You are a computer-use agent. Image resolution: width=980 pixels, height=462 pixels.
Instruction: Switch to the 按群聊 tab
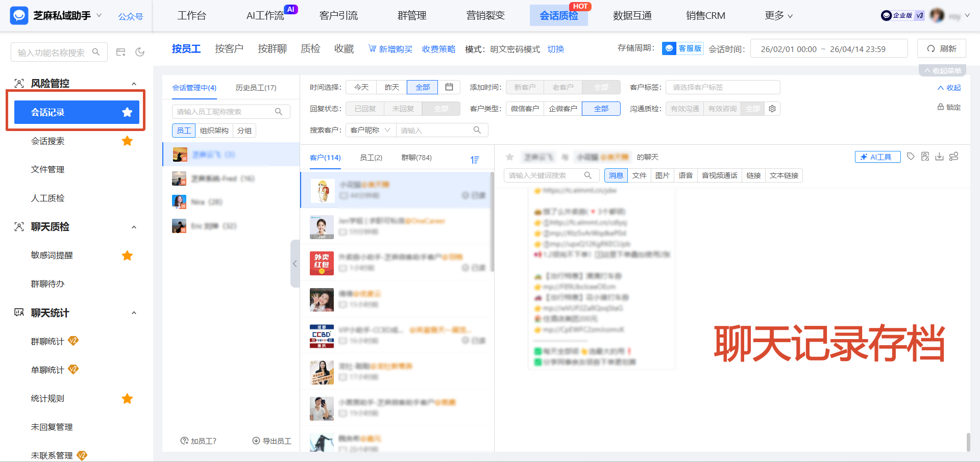click(x=272, y=48)
